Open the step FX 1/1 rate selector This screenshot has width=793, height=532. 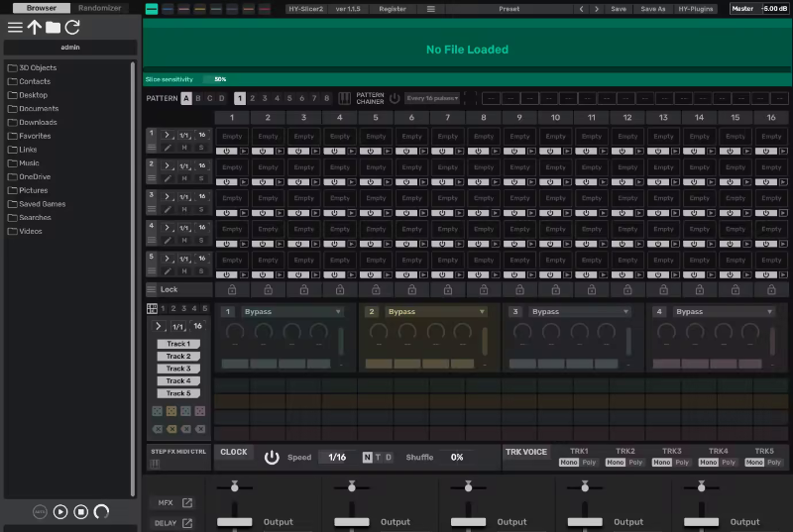coord(178,326)
